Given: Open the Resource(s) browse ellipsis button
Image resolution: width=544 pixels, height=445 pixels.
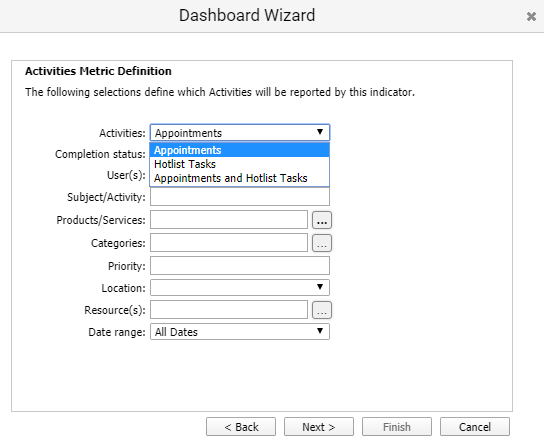Looking at the screenshot, I should (322, 310).
